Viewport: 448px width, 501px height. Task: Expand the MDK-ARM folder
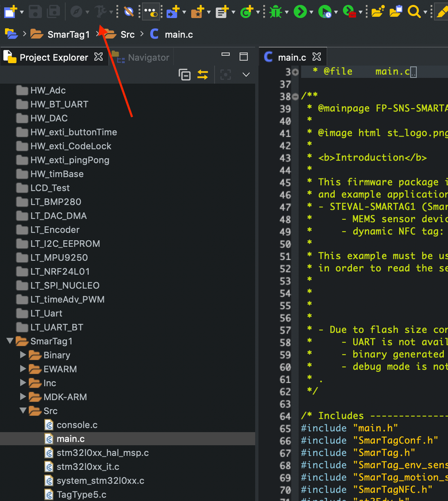point(23,397)
